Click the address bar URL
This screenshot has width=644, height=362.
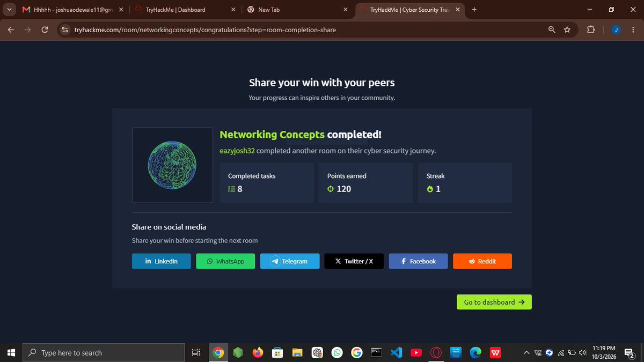click(206, 30)
